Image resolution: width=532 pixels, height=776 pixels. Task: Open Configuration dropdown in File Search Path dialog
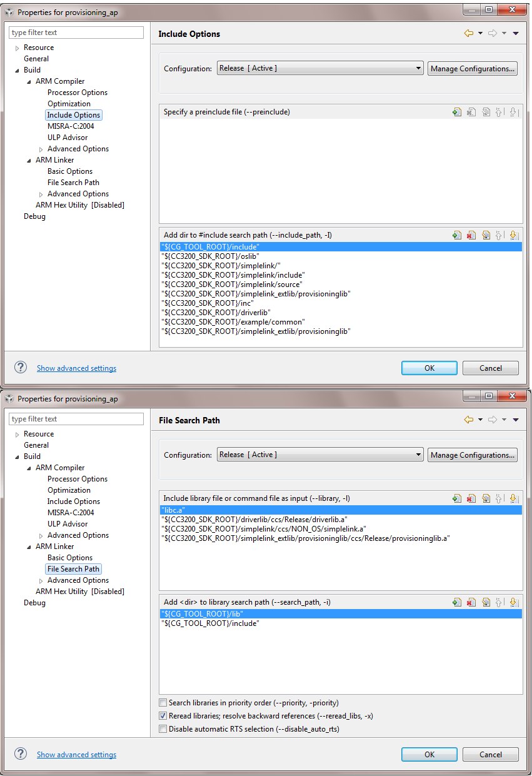[x=320, y=455]
